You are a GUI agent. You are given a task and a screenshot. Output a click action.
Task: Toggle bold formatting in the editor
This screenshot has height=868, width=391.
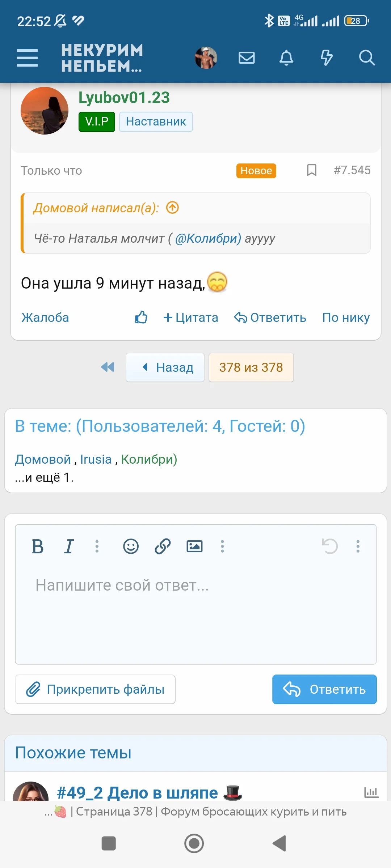point(39,546)
